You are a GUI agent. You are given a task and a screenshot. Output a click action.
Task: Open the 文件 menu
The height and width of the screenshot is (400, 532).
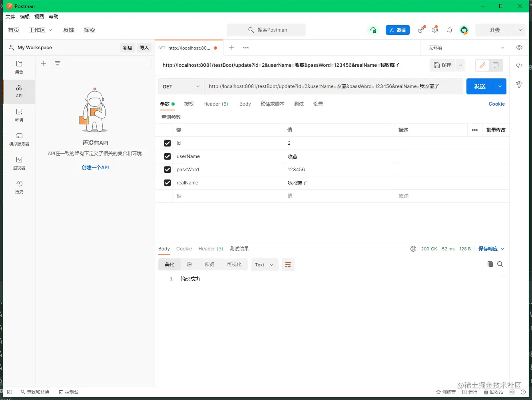pos(10,17)
